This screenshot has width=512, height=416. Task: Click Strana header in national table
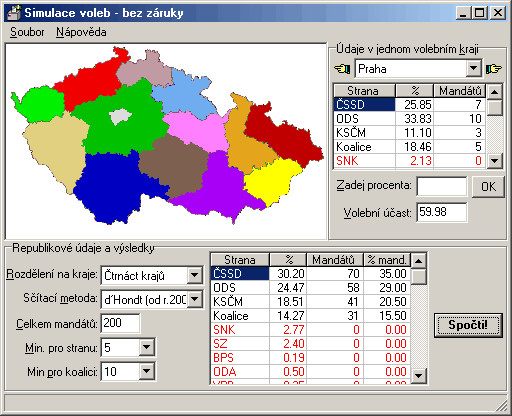240,260
